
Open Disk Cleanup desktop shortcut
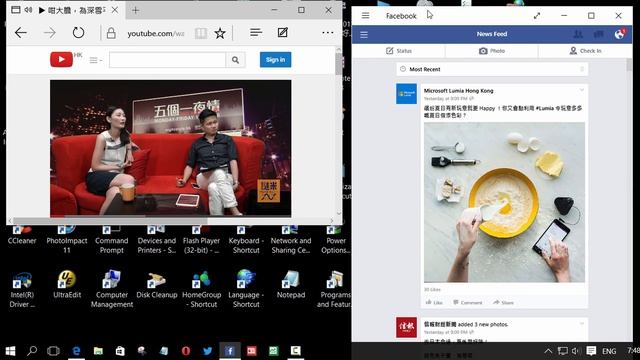click(157, 284)
